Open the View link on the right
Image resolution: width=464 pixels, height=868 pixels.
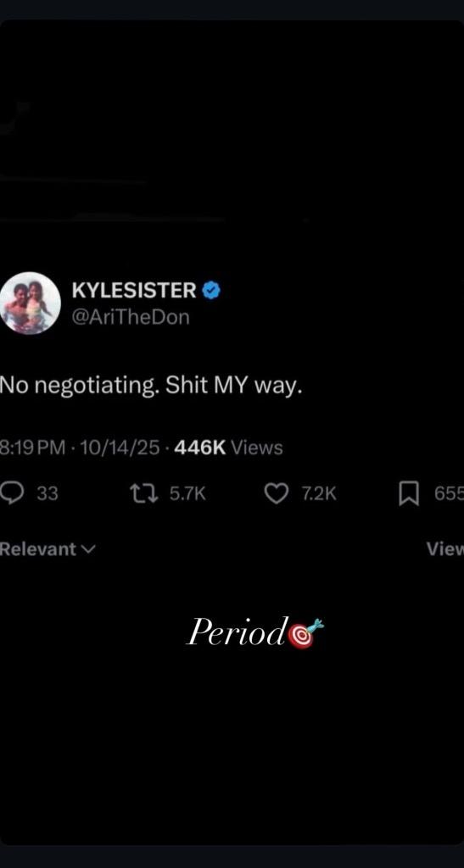coord(445,548)
